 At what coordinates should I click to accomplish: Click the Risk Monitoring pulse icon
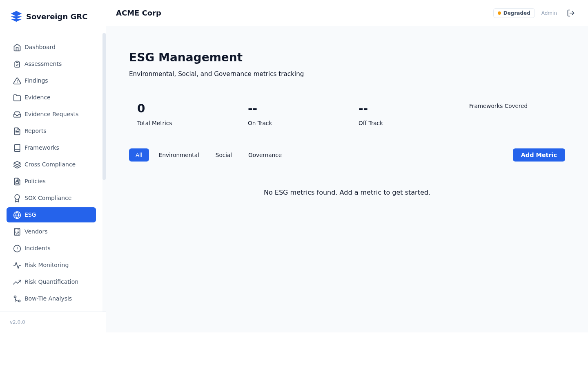(17, 265)
